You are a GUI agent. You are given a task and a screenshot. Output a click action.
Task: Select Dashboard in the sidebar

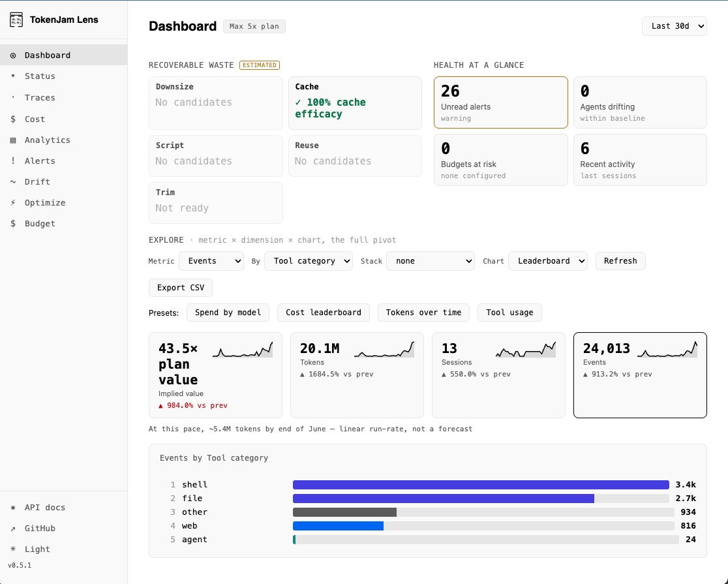(64, 55)
